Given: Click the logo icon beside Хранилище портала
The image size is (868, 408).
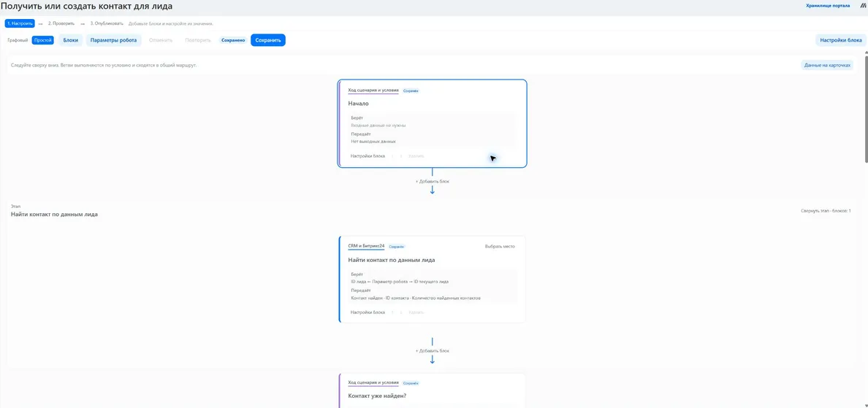Looking at the screenshot, I should point(862,6).
